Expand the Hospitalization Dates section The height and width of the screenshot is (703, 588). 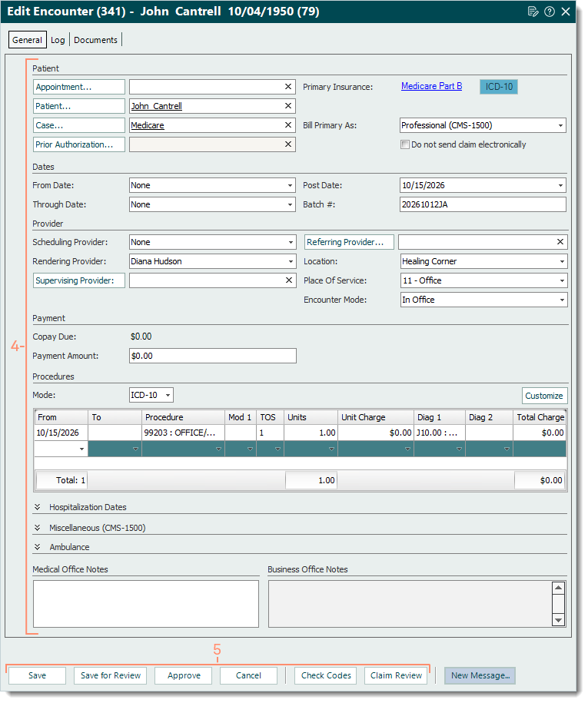[38, 507]
